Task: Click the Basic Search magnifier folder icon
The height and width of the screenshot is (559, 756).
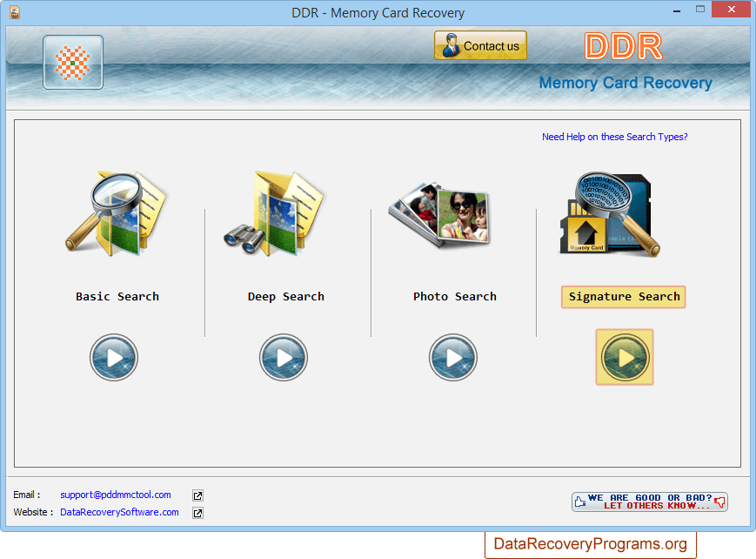Action: point(116,212)
